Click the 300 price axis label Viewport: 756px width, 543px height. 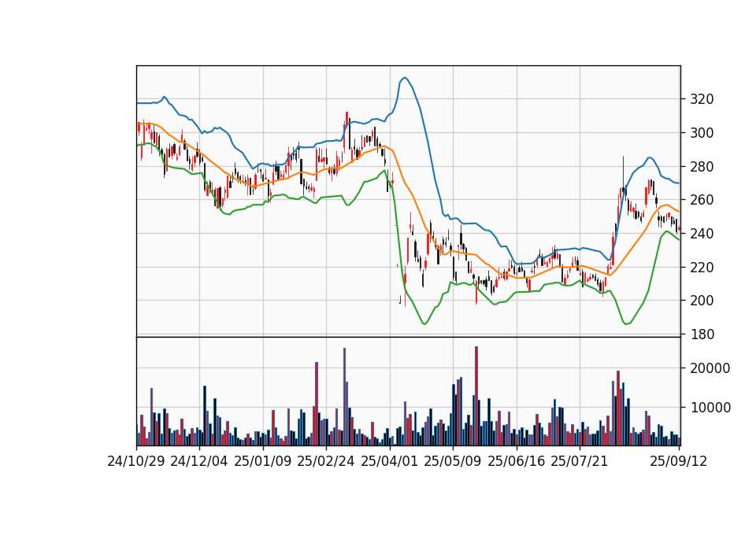click(x=702, y=133)
